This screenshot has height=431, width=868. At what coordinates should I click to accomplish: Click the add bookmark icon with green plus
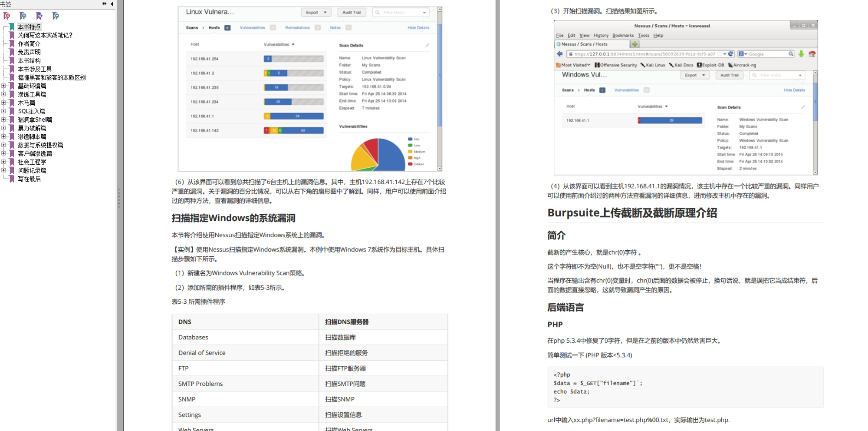(x=23, y=16)
